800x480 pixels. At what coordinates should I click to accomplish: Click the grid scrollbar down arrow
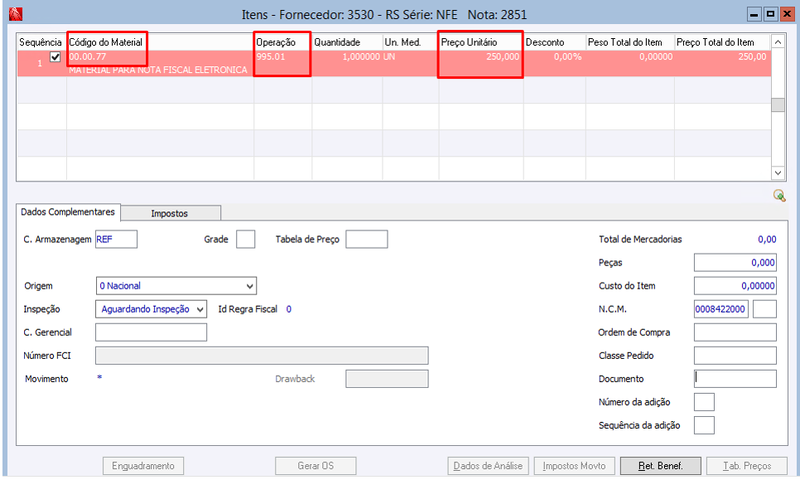tap(778, 173)
